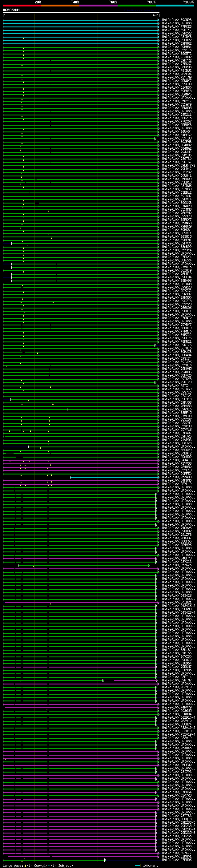197x868 pixels.
Task: Open UniRef100_C5XMM8 entry
Action: 177,210
